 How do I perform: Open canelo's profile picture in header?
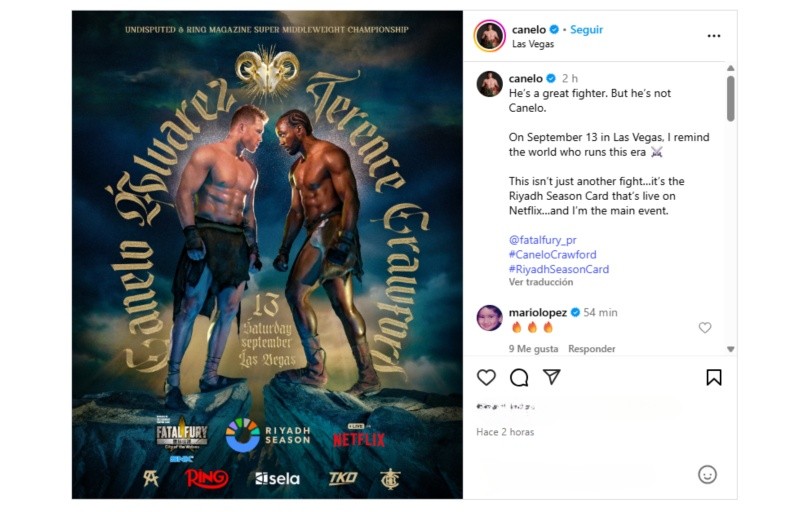tap(490, 36)
